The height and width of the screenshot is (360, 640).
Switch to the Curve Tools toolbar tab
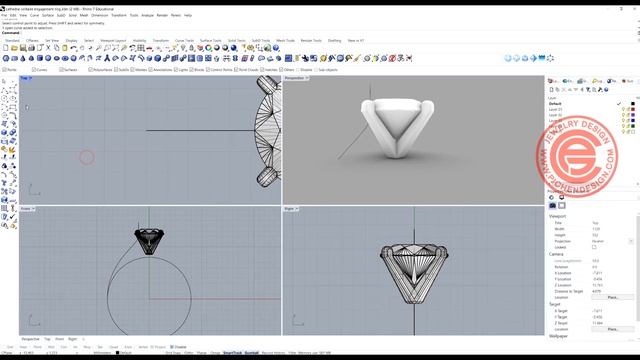coord(184,40)
